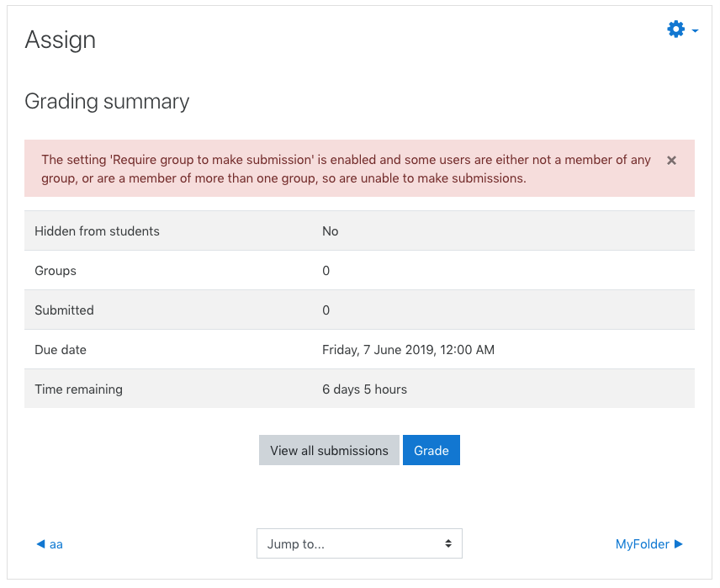The image size is (720, 588).
Task: Dismiss the group submission warning alert
Action: coord(671,161)
